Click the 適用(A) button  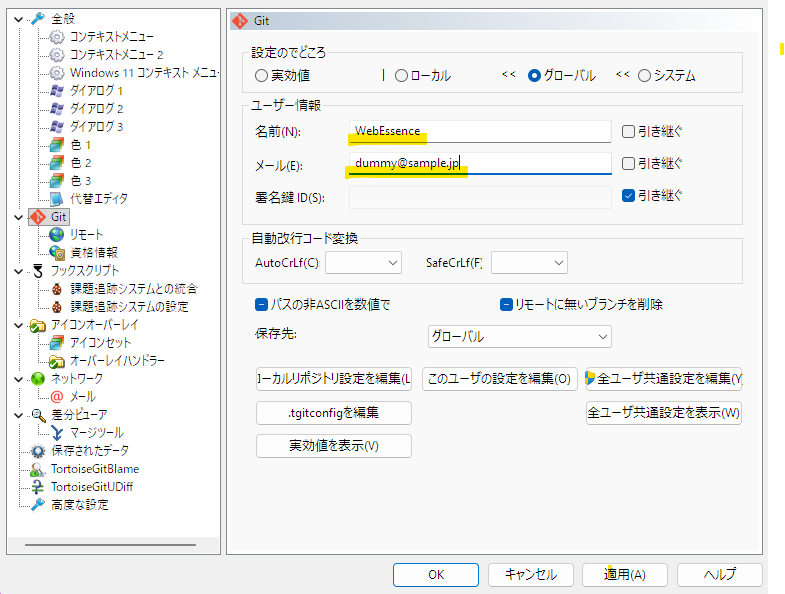coord(624,575)
